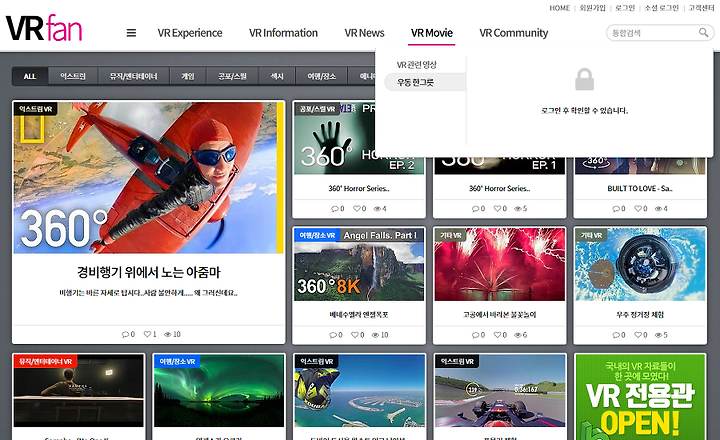720x440 pixels.
Task: Click heart icon under 고공에서 바라본 불꽃놀이
Action: [497, 335]
